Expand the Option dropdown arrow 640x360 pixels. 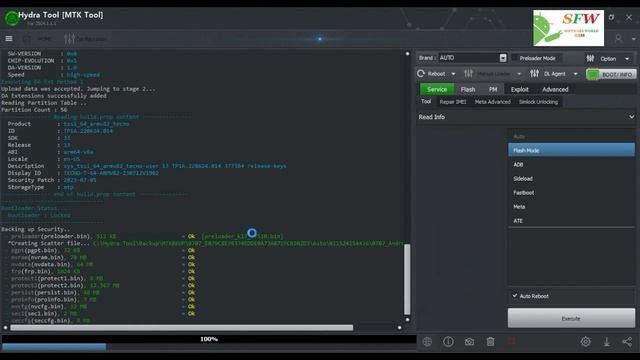pos(627,59)
